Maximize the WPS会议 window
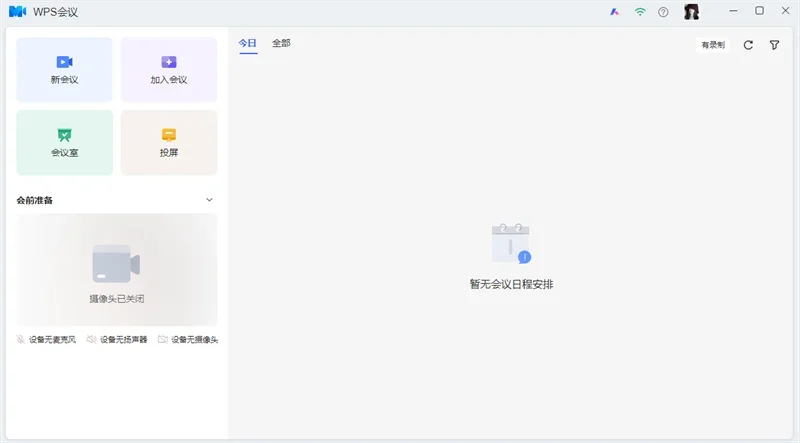The width and height of the screenshot is (800, 443). (x=759, y=11)
